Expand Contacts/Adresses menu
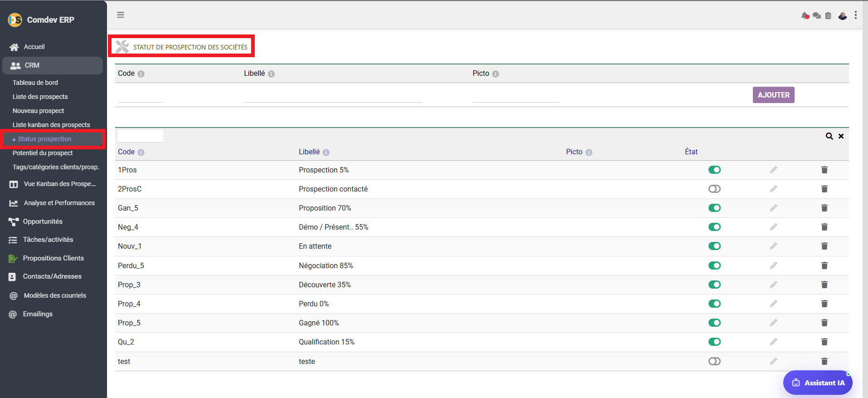 [x=53, y=276]
